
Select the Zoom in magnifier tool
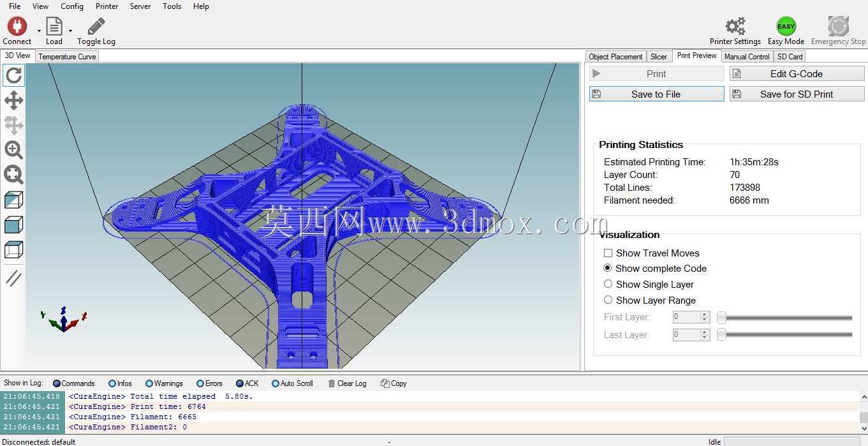tap(13, 150)
